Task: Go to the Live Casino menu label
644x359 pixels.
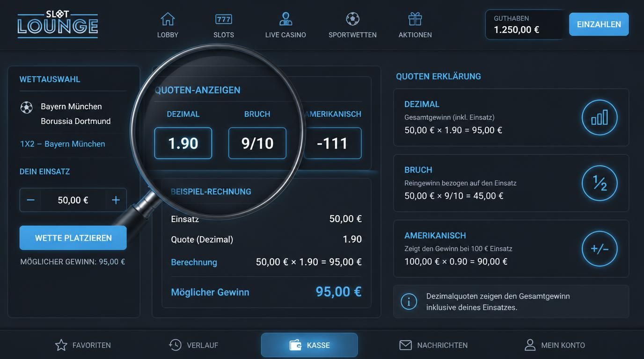Action: (x=285, y=35)
